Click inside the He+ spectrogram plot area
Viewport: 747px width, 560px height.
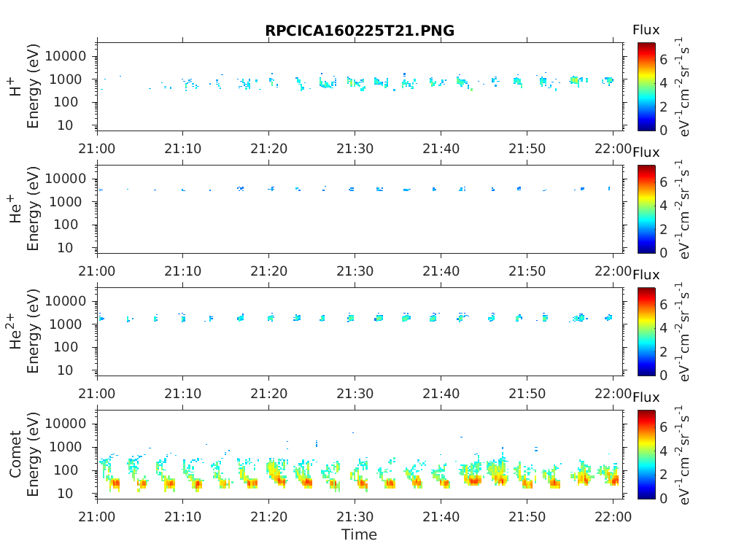pos(360,209)
